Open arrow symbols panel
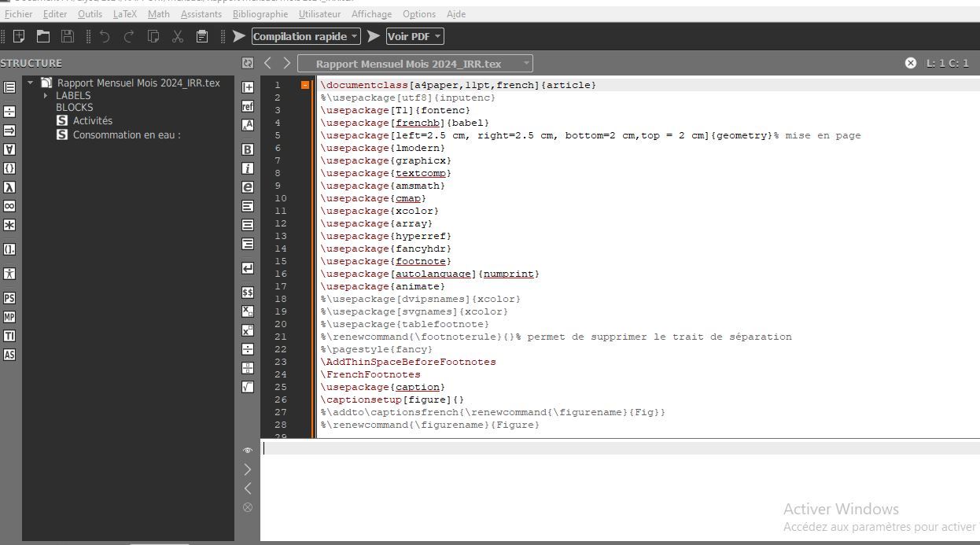Viewport: 980px width, 545px height. click(x=9, y=131)
